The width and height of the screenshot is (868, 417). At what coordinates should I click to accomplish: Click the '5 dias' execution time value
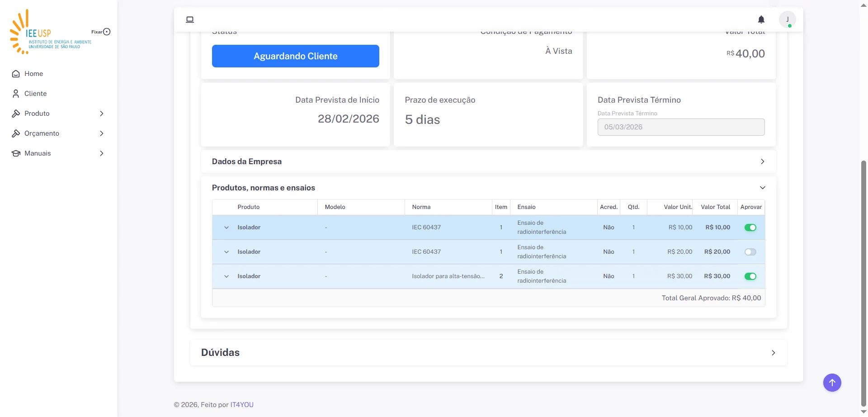(x=423, y=119)
